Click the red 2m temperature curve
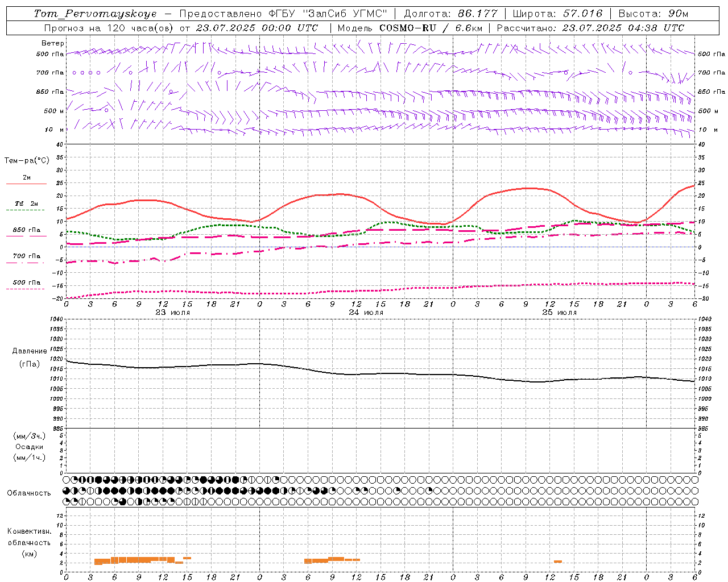Viewport: 728px width, 582px height. tap(341, 194)
